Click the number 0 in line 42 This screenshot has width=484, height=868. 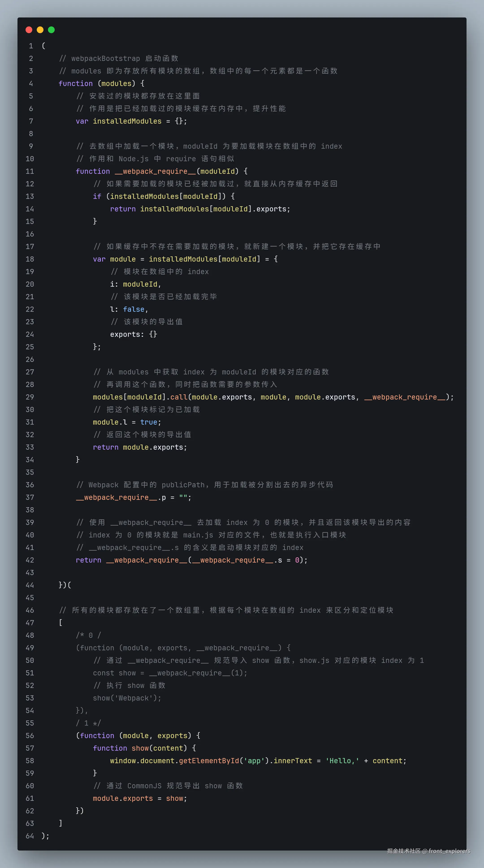(x=297, y=560)
